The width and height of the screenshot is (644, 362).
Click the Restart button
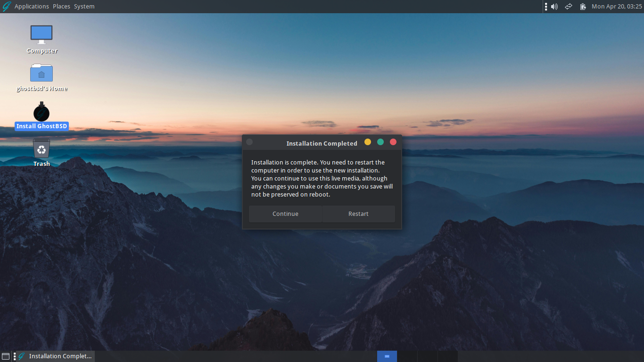coord(358,214)
